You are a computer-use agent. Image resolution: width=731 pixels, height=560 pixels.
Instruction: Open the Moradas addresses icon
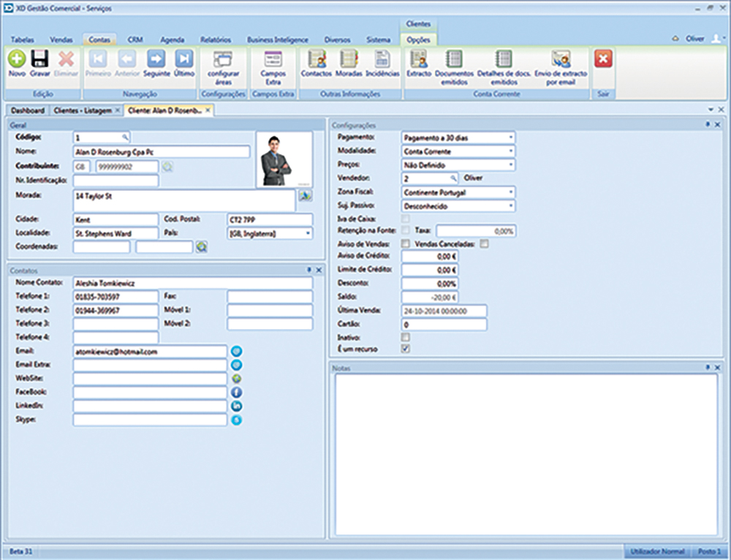point(349,60)
